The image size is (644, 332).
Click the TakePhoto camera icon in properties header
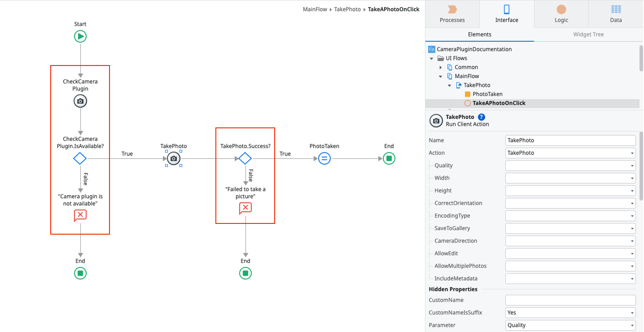(436, 121)
